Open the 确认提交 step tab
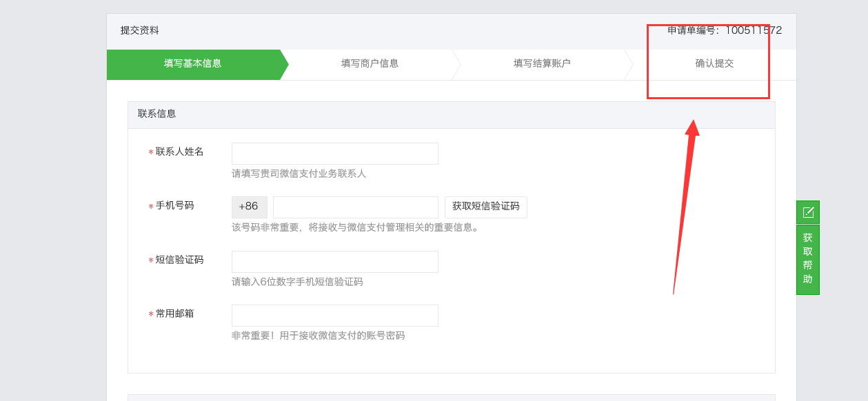The height and width of the screenshot is (401, 868). [x=714, y=63]
